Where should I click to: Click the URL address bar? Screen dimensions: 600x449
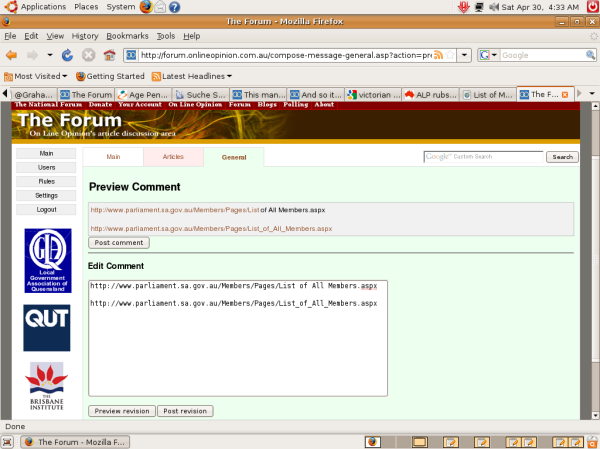coord(285,55)
